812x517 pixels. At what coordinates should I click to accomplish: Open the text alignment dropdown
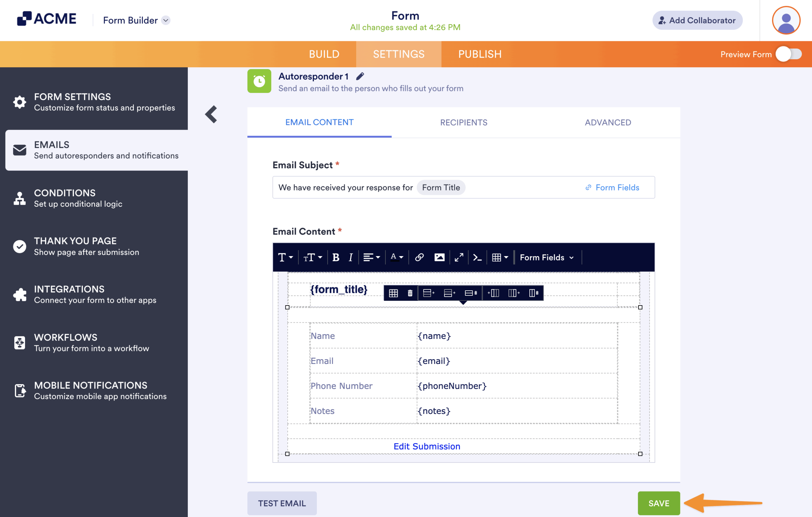[372, 257]
